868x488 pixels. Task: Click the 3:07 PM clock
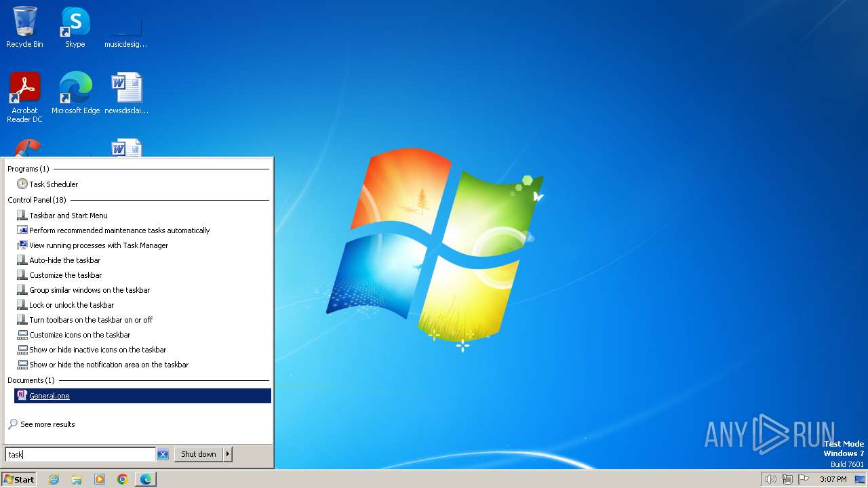833,479
